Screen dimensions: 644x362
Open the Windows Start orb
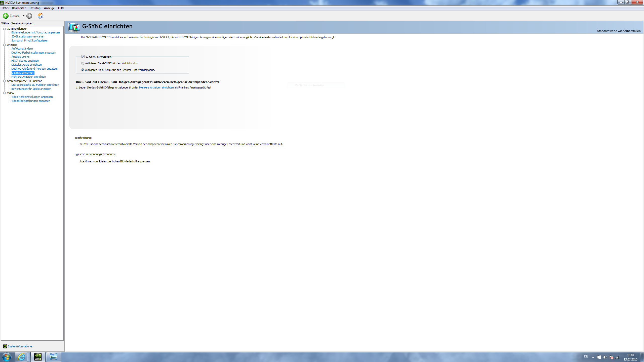[7, 357]
